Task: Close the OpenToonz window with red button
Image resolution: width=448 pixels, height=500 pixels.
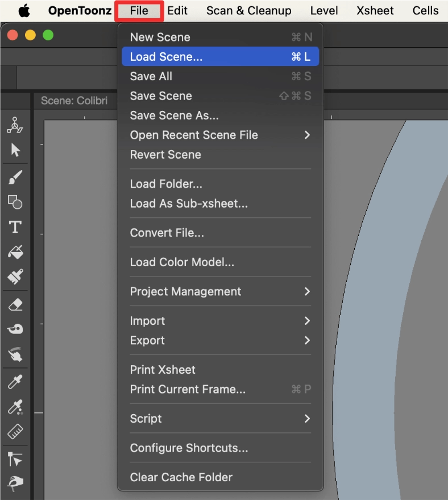Action: pos(13,35)
